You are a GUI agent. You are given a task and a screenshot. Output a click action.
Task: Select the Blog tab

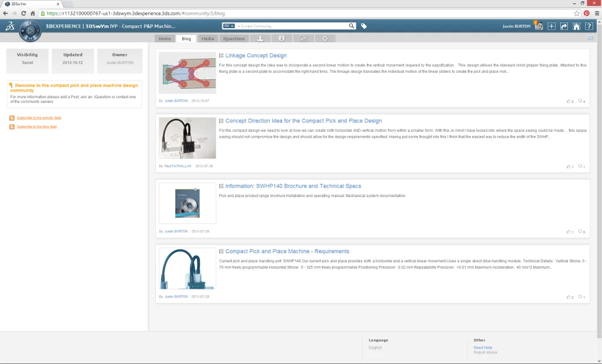[186, 38]
